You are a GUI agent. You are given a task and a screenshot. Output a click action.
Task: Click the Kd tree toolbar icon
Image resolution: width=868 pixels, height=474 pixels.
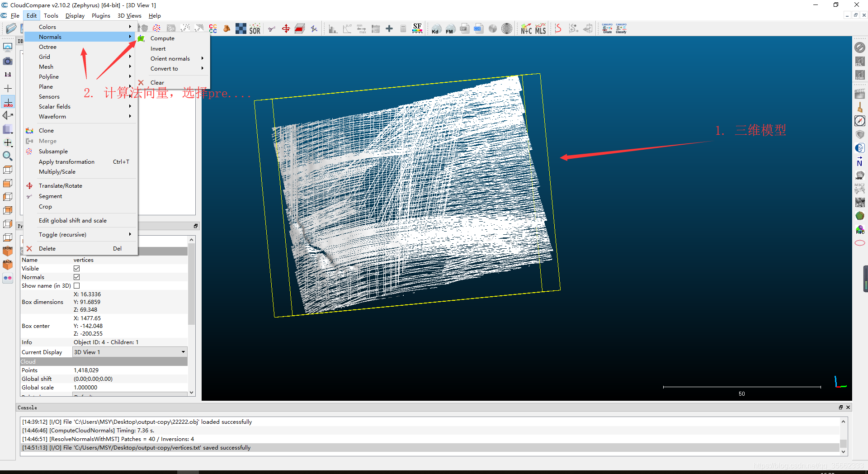[x=435, y=29]
